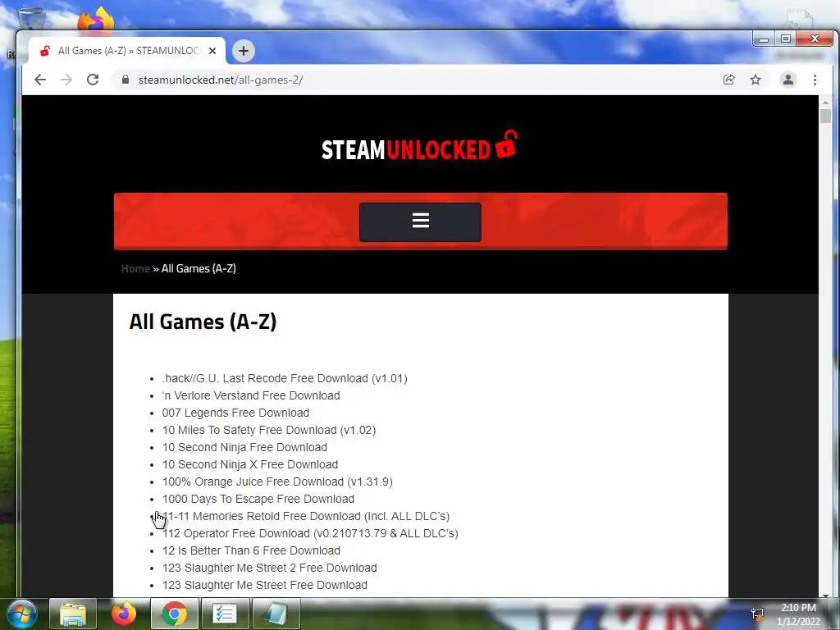Open 123 Slaughter Me Street 2 link

pyautogui.click(x=269, y=568)
